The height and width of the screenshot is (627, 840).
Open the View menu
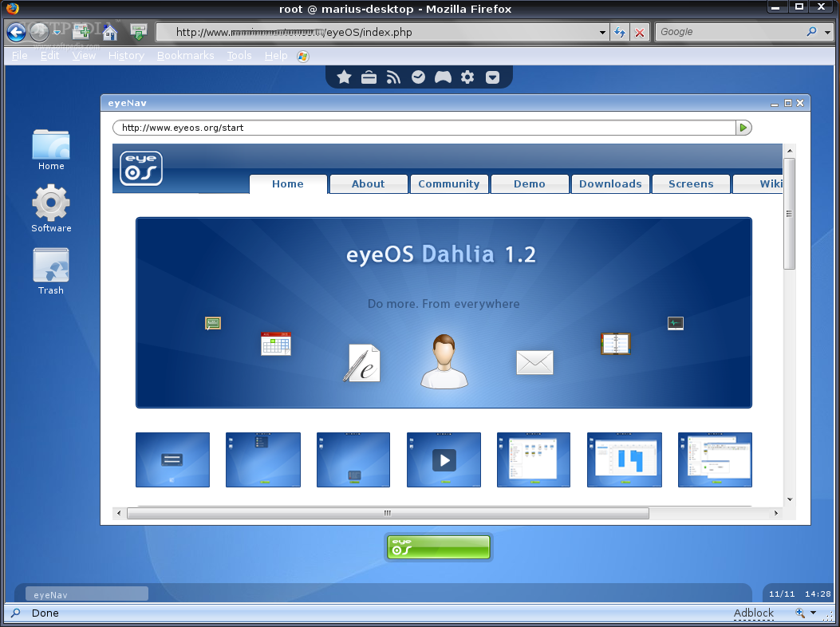pos(84,56)
